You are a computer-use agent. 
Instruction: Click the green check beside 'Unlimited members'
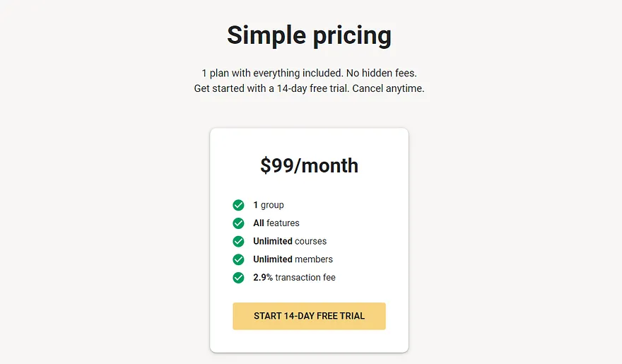[238, 259]
